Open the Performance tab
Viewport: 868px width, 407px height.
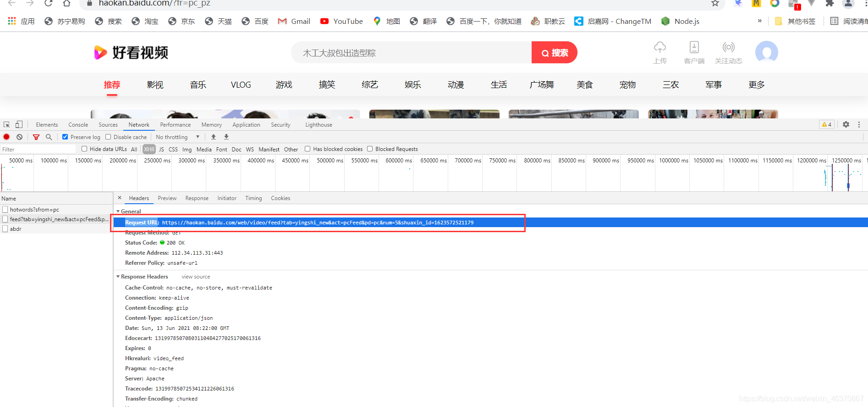pyautogui.click(x=176, y=124)
